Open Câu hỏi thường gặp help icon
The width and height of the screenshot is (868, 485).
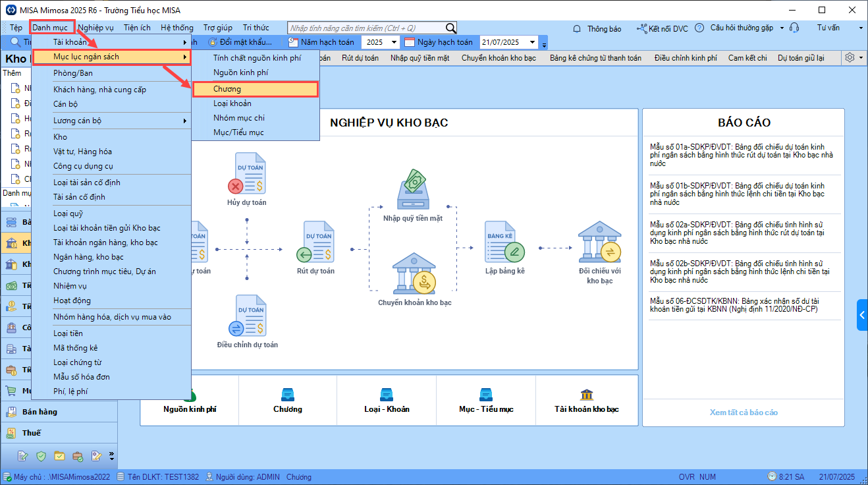(701, 28)
